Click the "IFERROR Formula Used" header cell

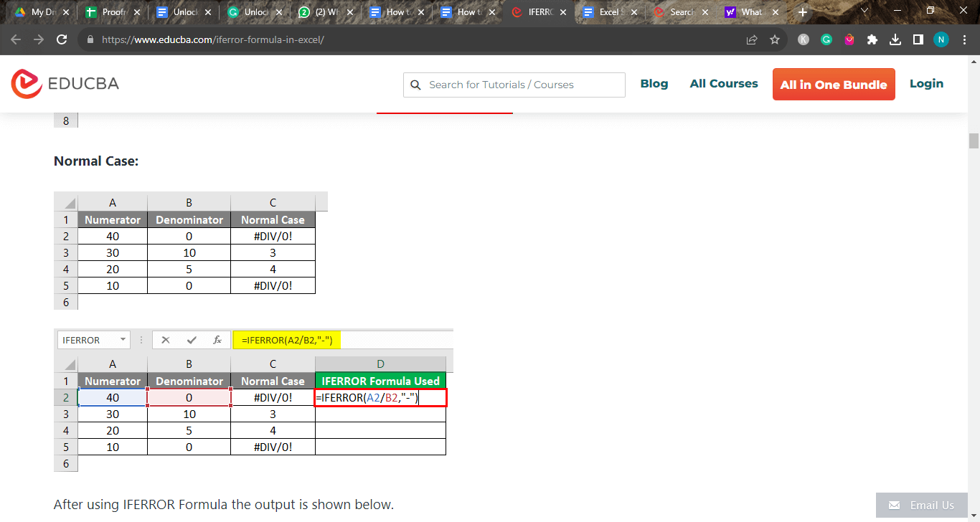(x=381, y=381)
